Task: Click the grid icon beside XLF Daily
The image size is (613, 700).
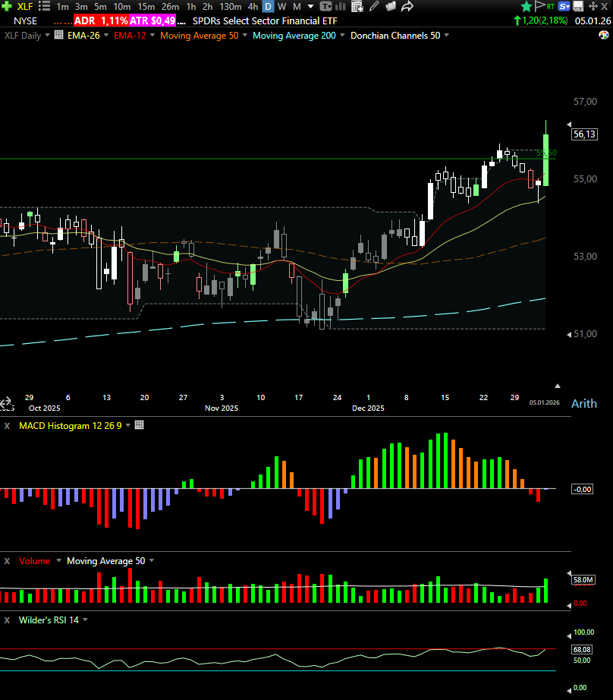Action: [x=59, y=35]
